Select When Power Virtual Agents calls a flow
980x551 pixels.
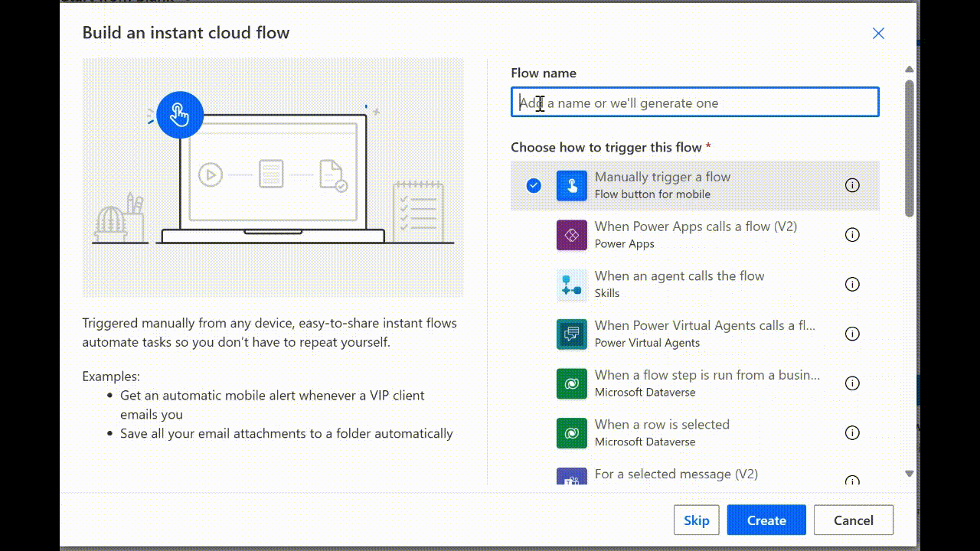pyautogui.click(x=695, y=334)
